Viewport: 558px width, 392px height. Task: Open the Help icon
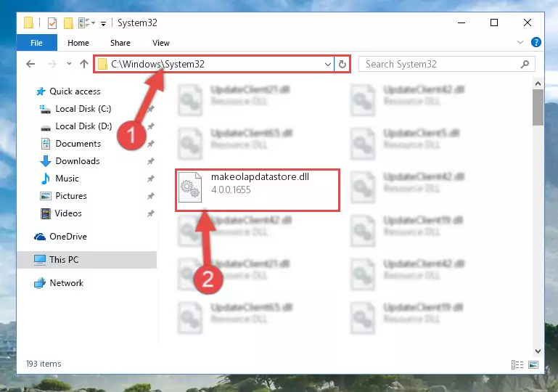point(536,42)
